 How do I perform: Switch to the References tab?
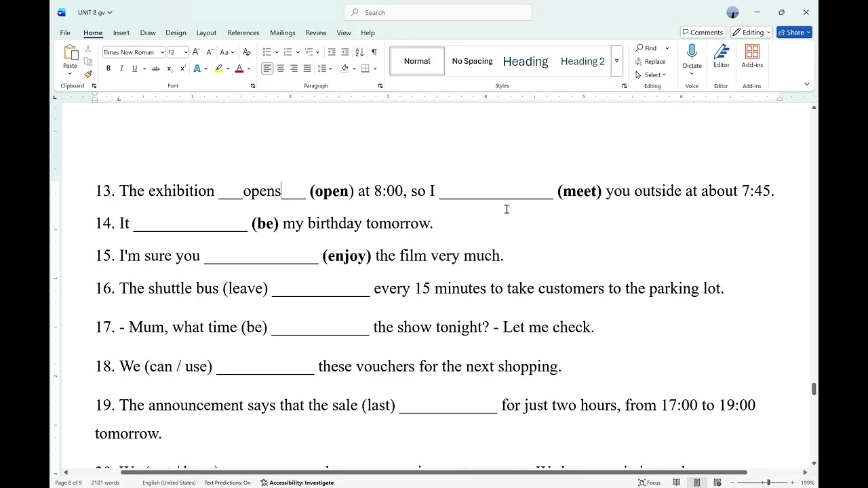point(243,33)
